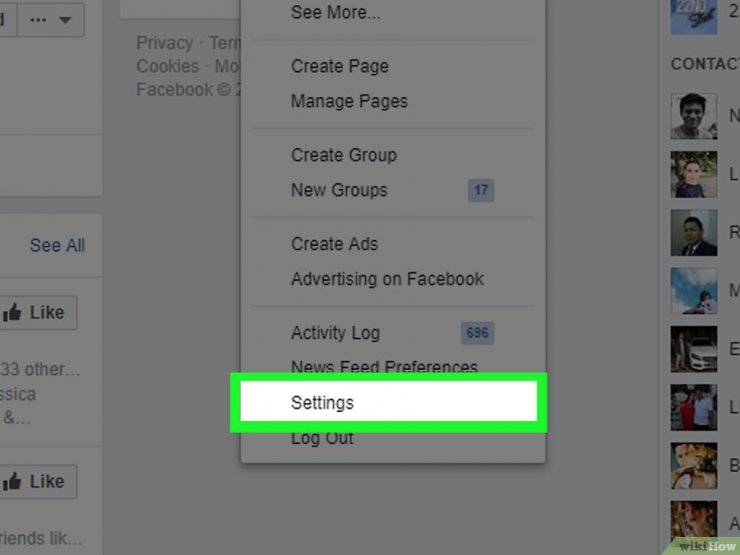Select Log Out menu entry
This screenshot has width=740, height=555.
322,438
